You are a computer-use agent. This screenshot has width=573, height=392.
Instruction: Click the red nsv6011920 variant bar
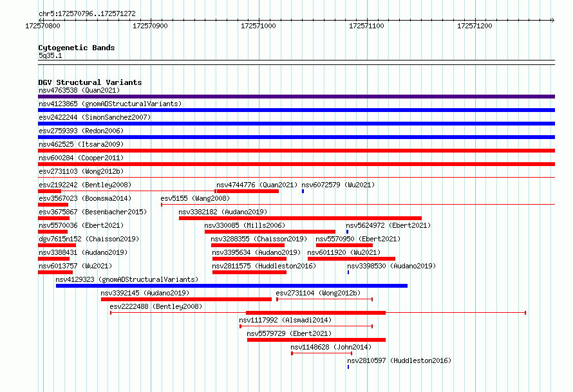pos(352,259)
